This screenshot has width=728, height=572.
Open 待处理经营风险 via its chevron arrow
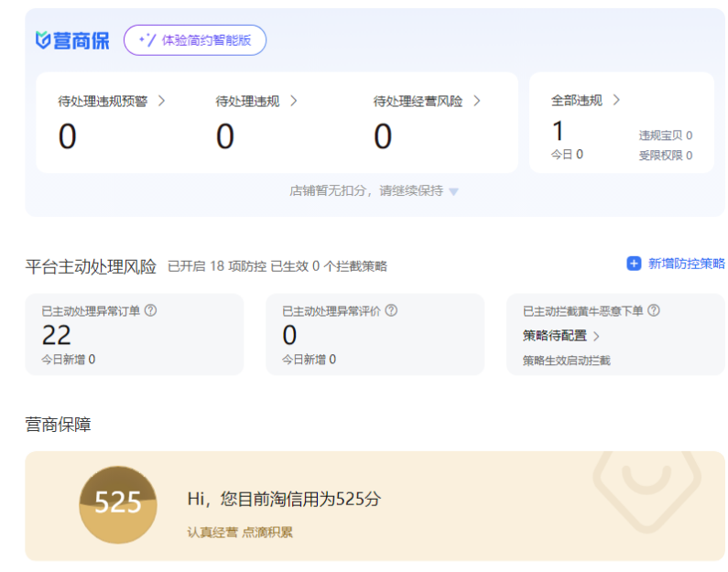click(477, 101)
